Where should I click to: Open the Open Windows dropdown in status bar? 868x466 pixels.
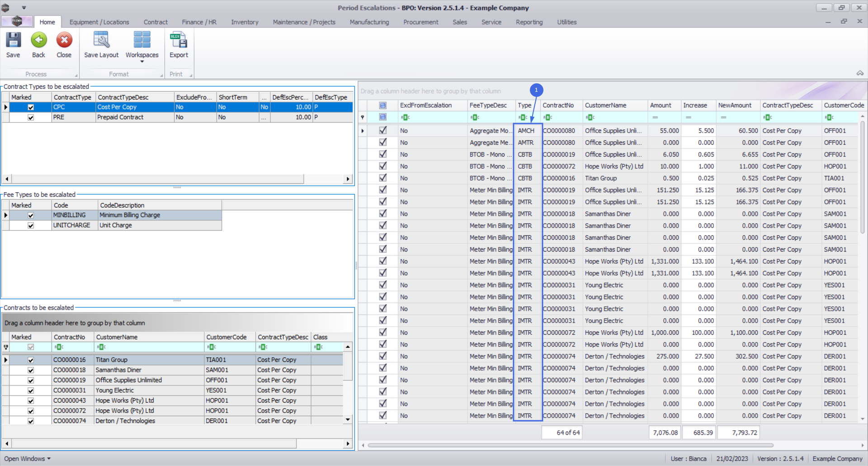click(27, 459)
